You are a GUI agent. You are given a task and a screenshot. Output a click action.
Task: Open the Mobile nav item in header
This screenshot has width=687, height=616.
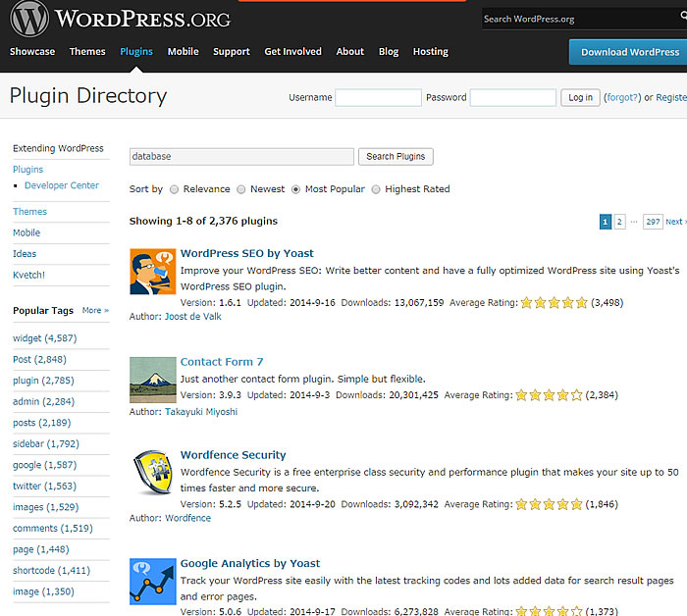point(184,52)
